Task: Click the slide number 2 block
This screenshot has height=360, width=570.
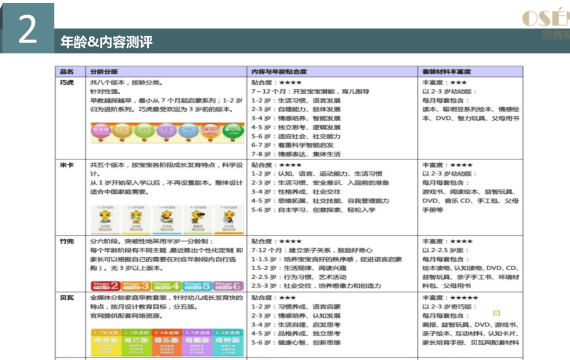Action: (x=28, y=28)
